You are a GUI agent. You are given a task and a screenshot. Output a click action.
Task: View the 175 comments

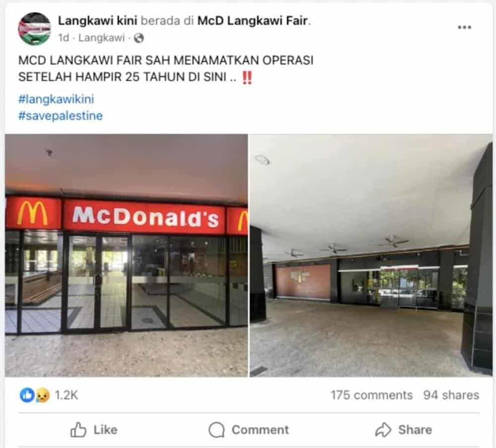click(372, 395)
